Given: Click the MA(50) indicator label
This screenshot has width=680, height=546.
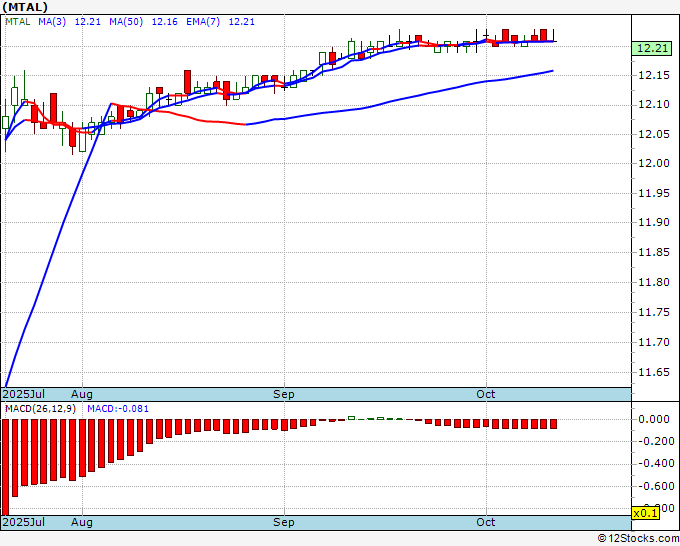Looking at the screenshot, I should click(x=126, y=22).
